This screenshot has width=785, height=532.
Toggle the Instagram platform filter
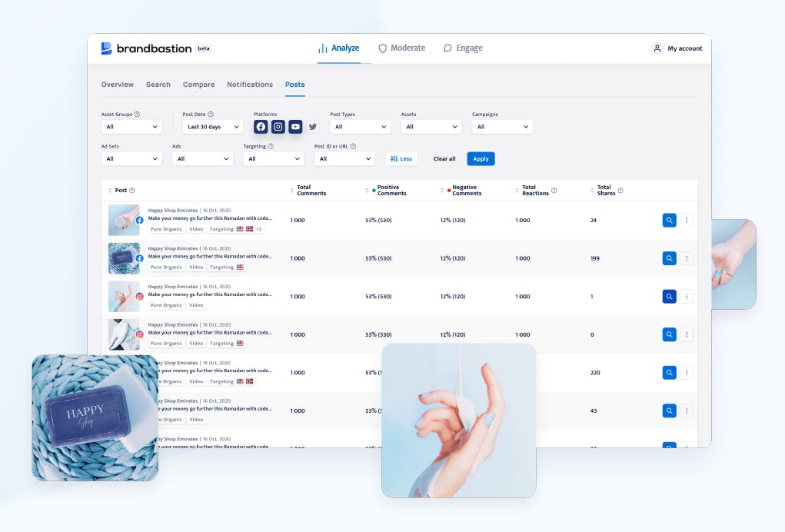(x=278, y=127)
